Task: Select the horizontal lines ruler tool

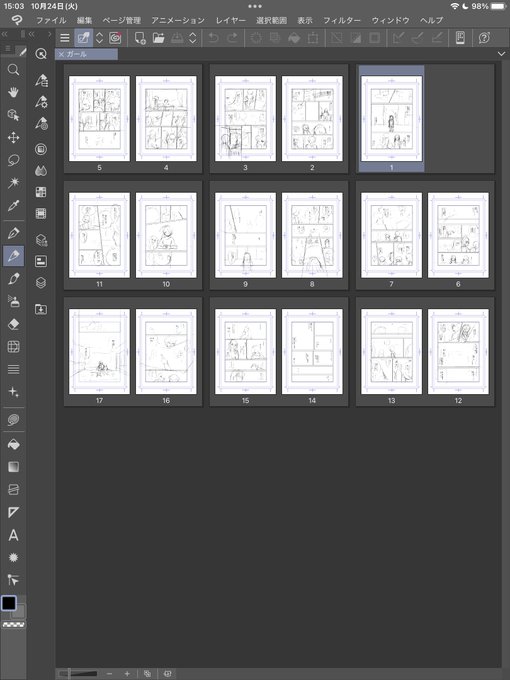Action: tap(13, 369)
